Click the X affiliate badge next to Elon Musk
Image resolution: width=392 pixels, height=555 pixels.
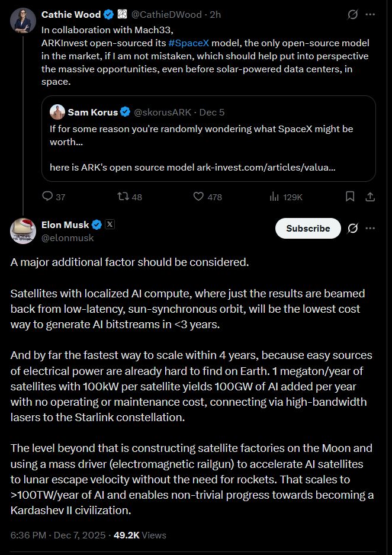pyautogui.click(x=110, y=224)
